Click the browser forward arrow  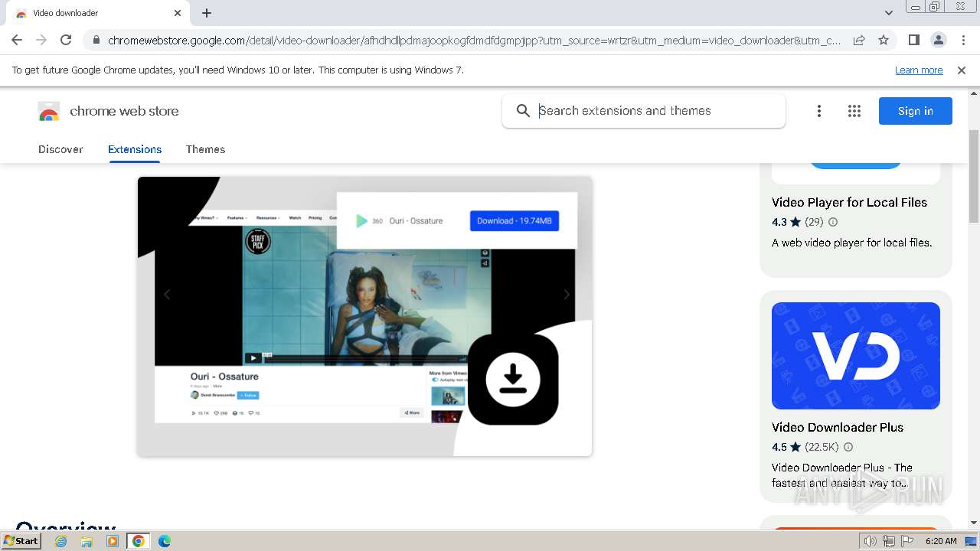[x=41, y=40]
